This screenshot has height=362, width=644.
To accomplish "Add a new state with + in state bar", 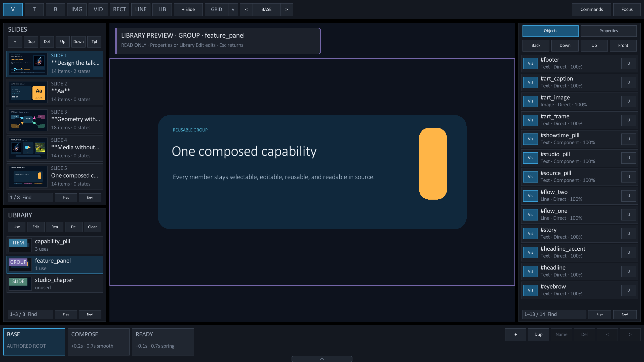I will [x=515, y=335].
